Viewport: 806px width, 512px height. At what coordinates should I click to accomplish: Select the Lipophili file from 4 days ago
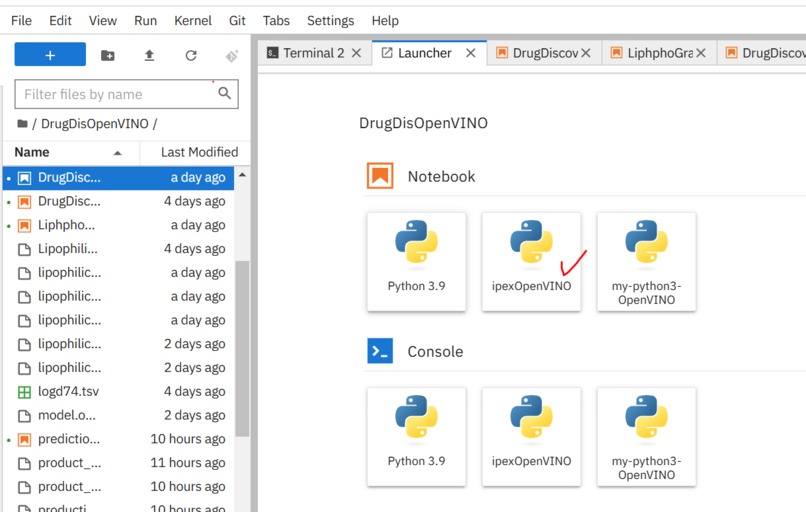(x=119, y=249)
